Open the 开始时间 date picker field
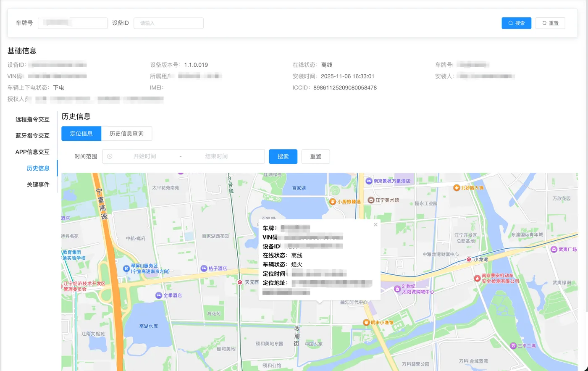 [145, 156]
